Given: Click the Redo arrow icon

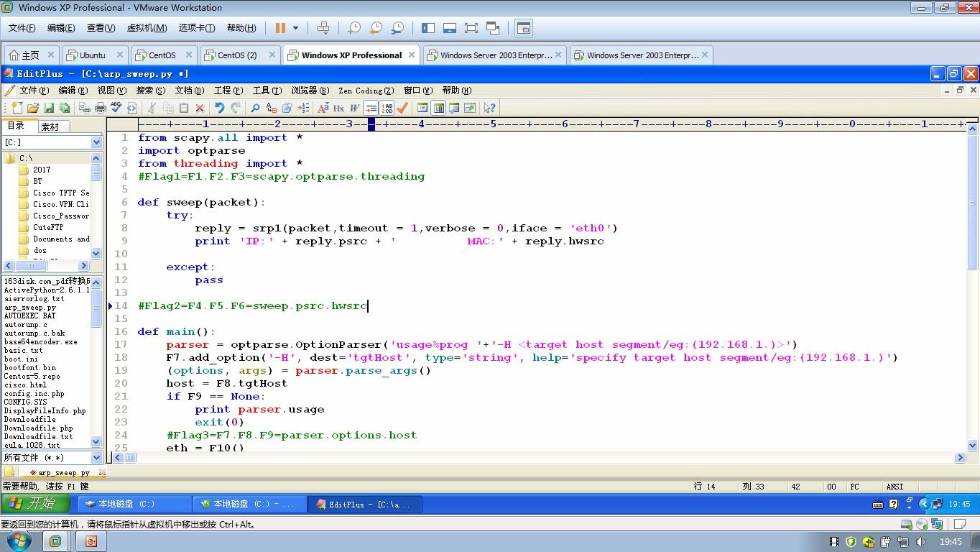Looking at the screenshot, I should point(236,108).
